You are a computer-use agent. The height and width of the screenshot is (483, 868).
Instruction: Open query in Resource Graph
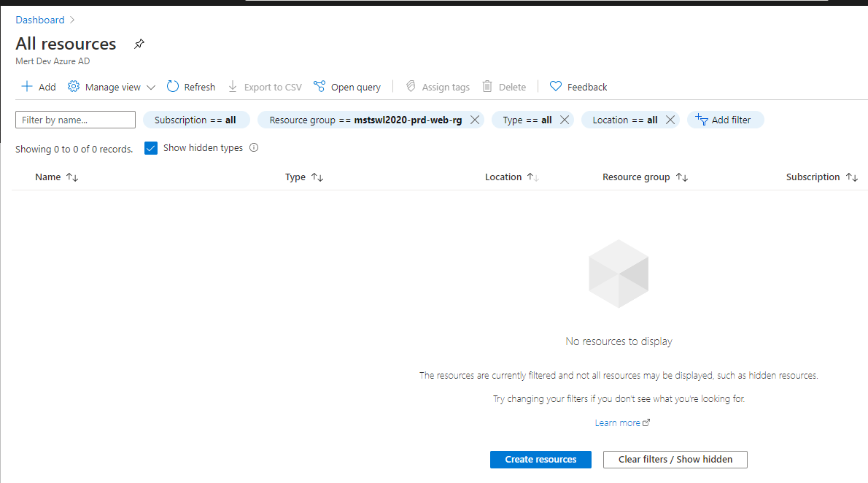pos(347,87)
